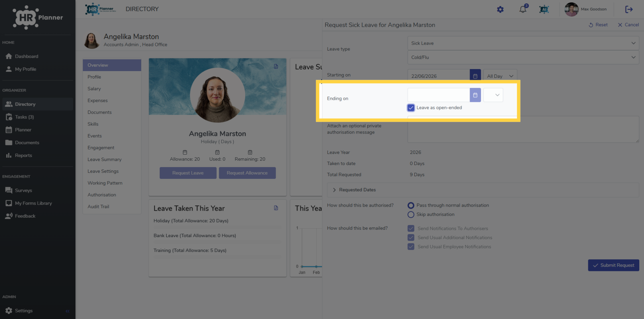Click Reset in request panel

tap(598, 25)
